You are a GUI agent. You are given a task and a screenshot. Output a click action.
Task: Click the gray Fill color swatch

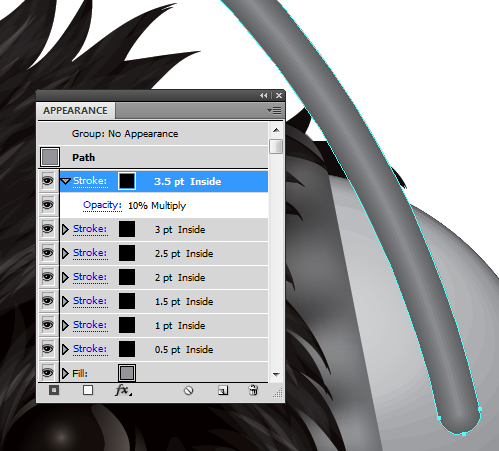127,373
